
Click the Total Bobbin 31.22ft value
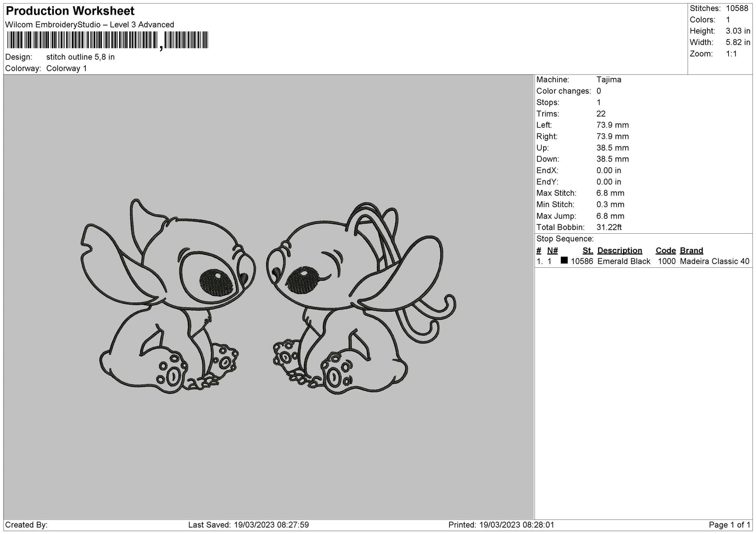click(609, 228)
